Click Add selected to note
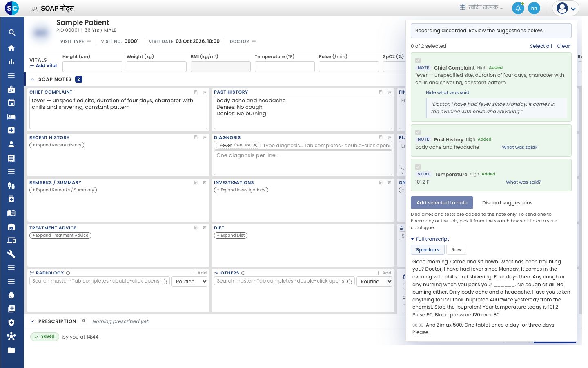 coord(442,203)
